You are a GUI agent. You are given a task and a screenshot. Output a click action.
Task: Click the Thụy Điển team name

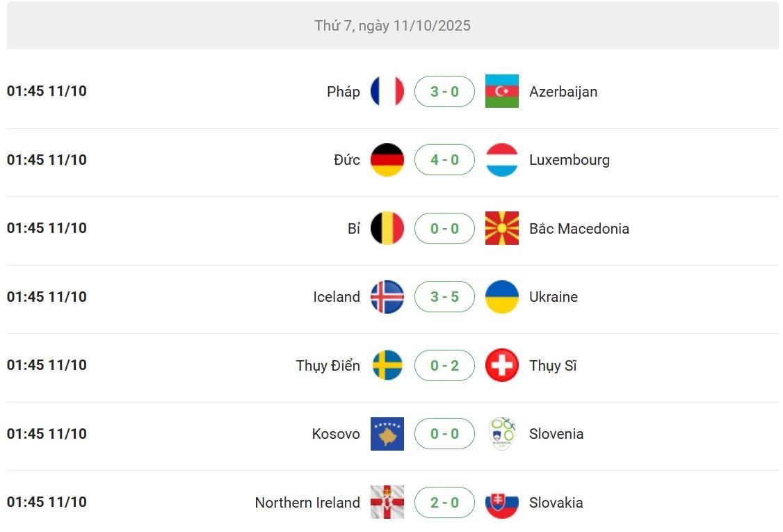(328, 365)
